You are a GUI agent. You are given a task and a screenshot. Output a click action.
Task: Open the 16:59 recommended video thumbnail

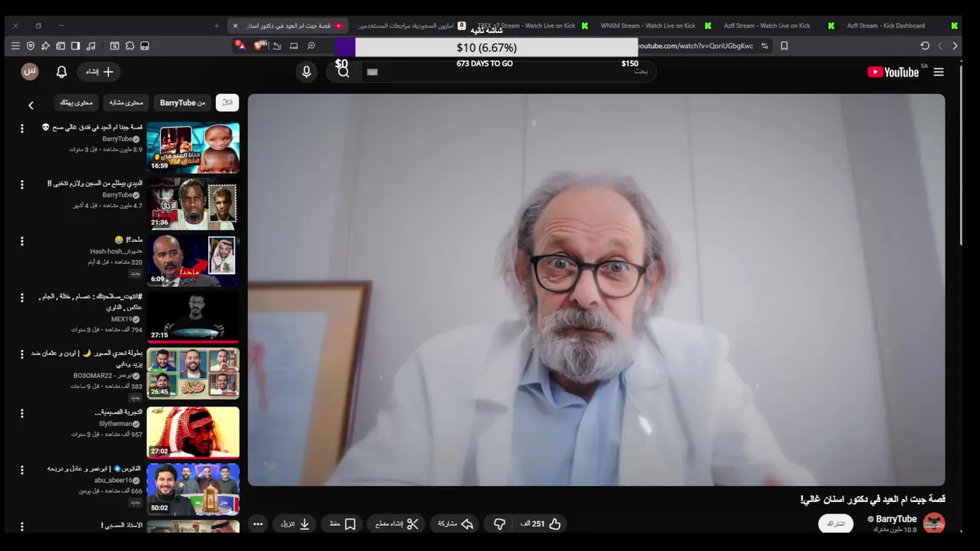click(193, 148)
